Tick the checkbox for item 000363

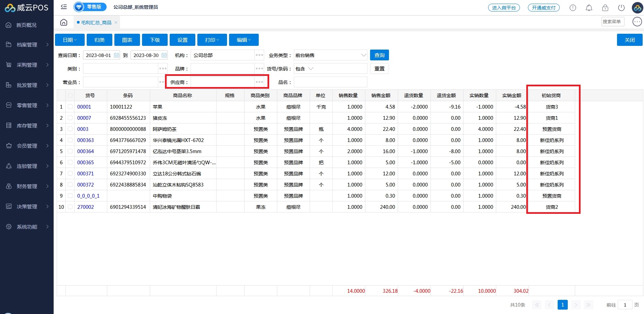[x=70, y=140]
